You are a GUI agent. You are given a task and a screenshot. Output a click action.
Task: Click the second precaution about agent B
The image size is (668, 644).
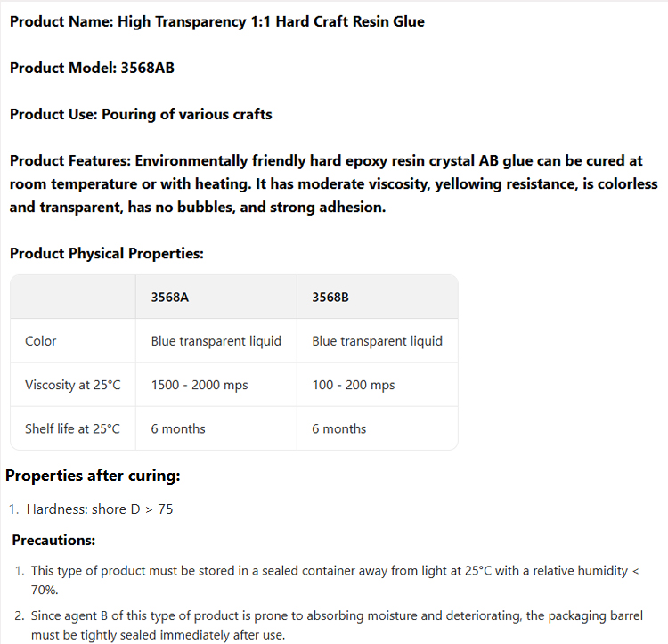(x=337, y=625)
